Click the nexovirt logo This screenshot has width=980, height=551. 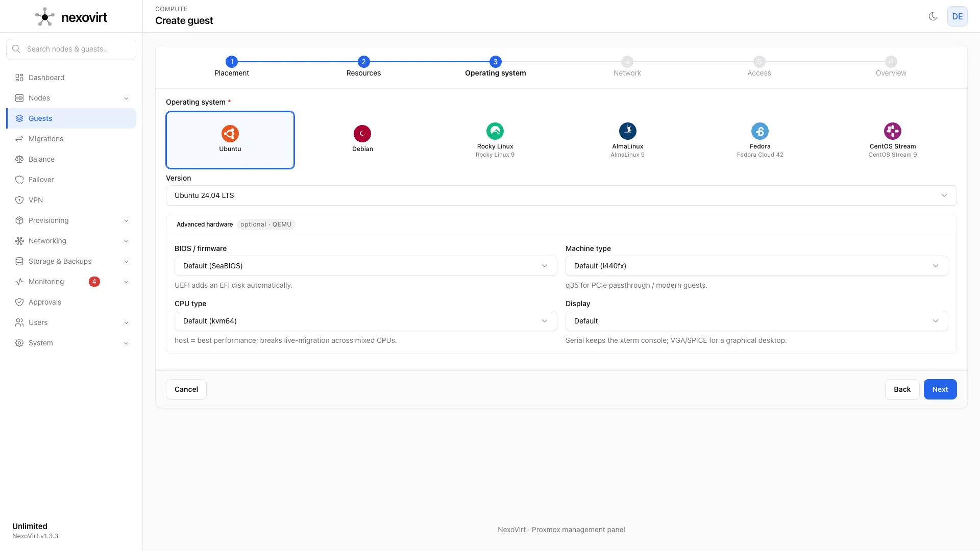click(71, 17)
